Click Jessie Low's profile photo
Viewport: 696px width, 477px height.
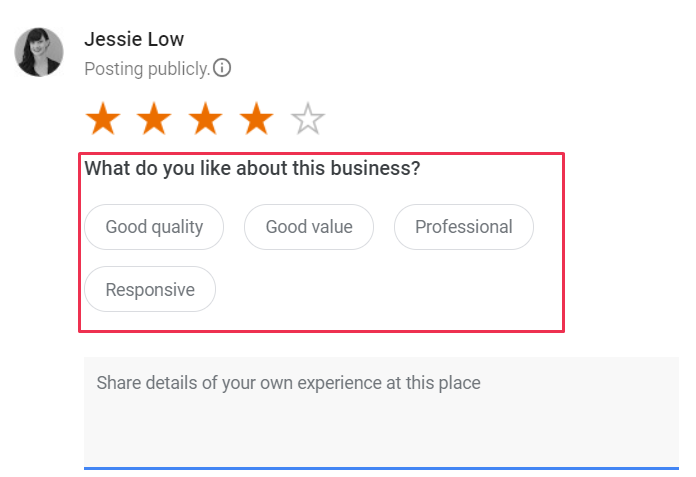pyautogui.click(x=39, y=52)
